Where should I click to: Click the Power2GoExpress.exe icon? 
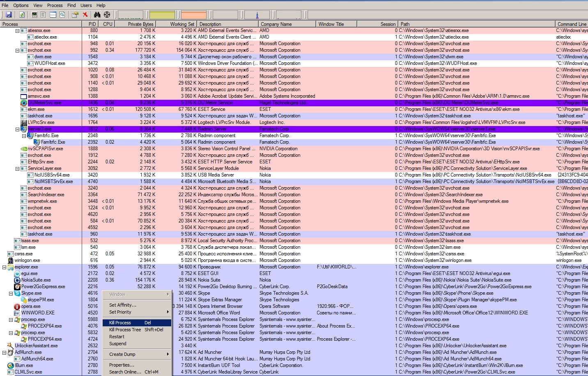click(17, 287)
